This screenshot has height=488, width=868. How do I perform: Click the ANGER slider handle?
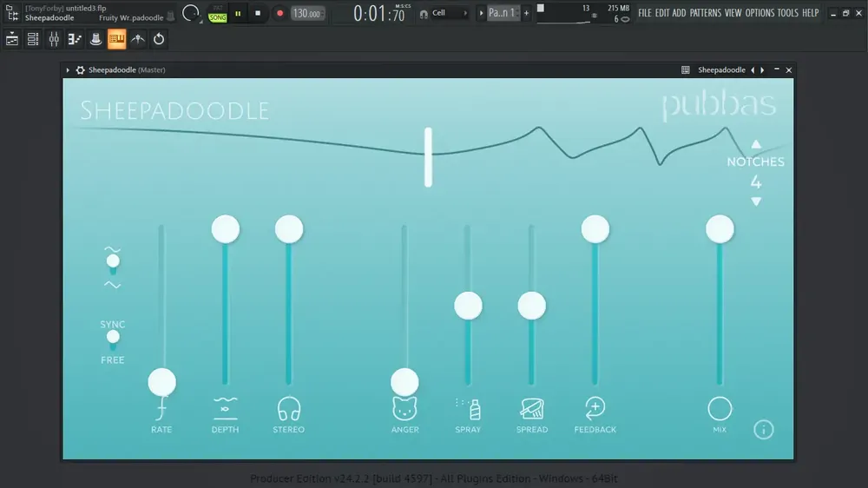tap(404, 382)
